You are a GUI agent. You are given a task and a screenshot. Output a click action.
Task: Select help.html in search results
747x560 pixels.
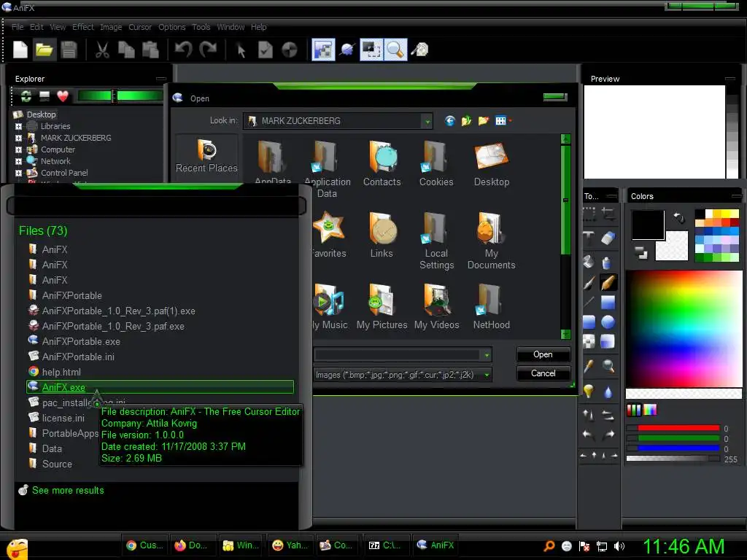coord(61,372)
